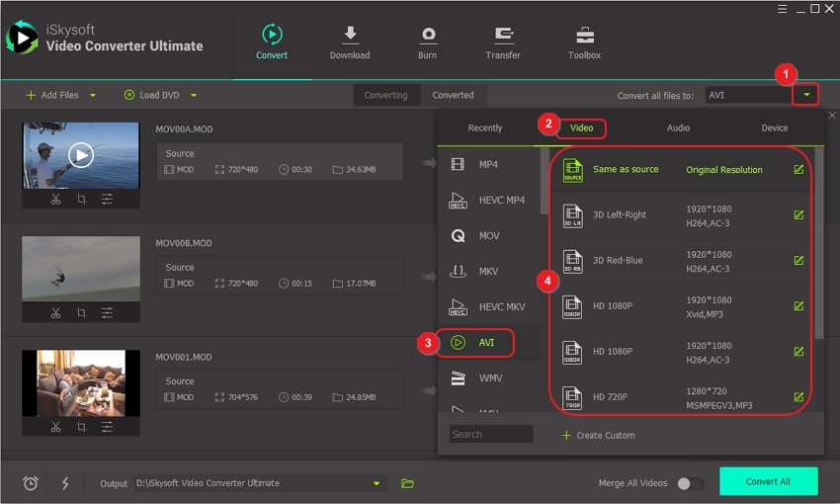Edit the HD 1080P Xvid,MP3 preset
Screen dimensions: 840x504
(798, 305)
